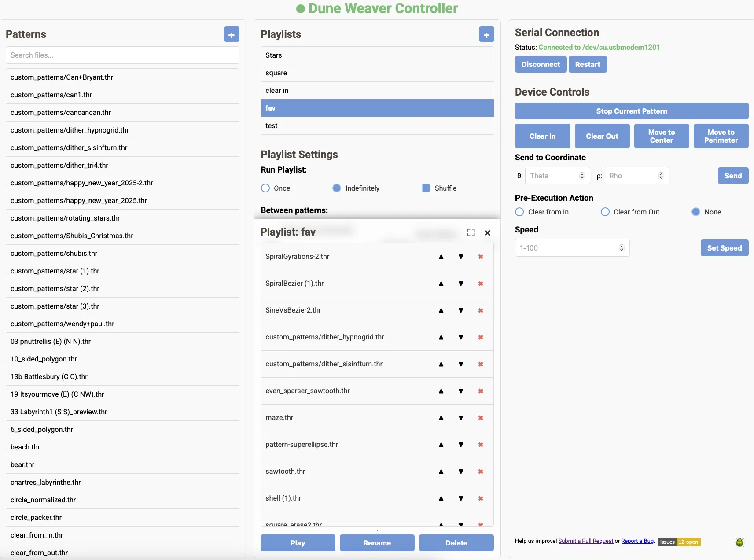754x560 pixels.
Task: Move sawtooth.thr up in the playlist
Action: 441,472
